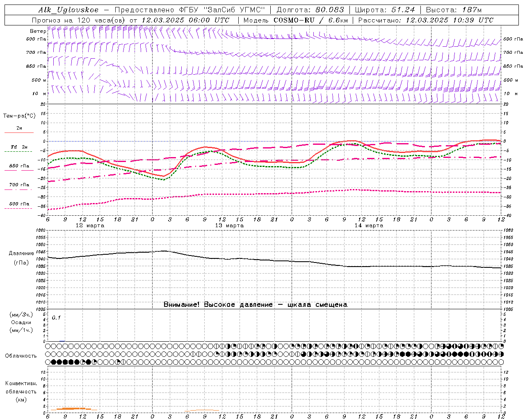Click the 1045 tick on the left pressure axis

41,252
